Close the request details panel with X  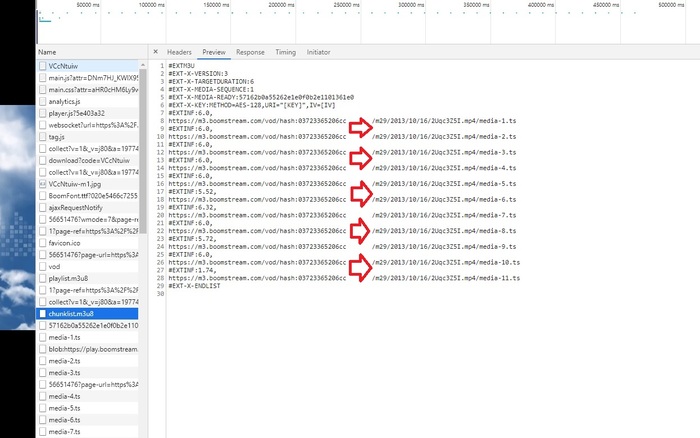[156, 52]
